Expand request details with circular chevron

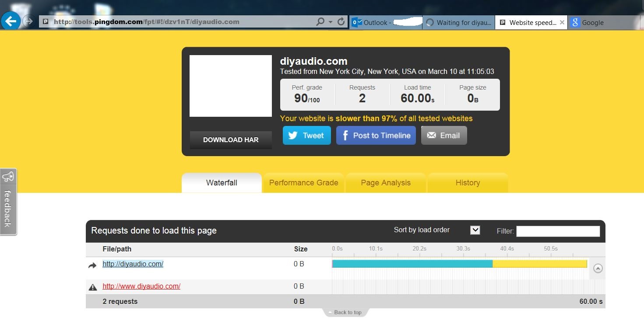pos(598,269)
